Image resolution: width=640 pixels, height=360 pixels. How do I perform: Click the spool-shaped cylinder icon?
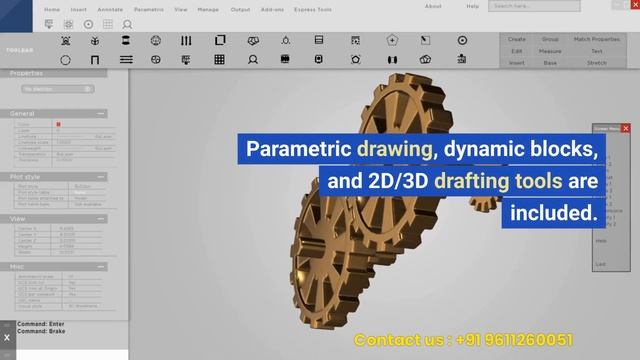coord(126,40)
